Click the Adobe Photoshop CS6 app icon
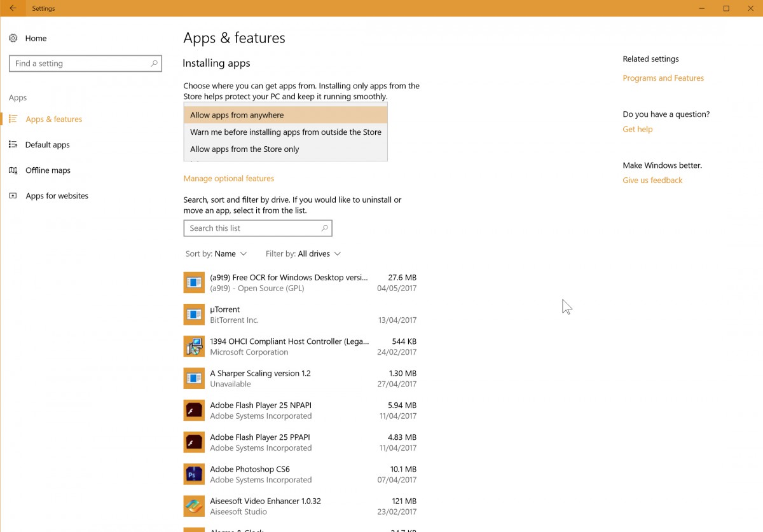The height and width of the screenshot is (532, 763). [x=194, y=474]
